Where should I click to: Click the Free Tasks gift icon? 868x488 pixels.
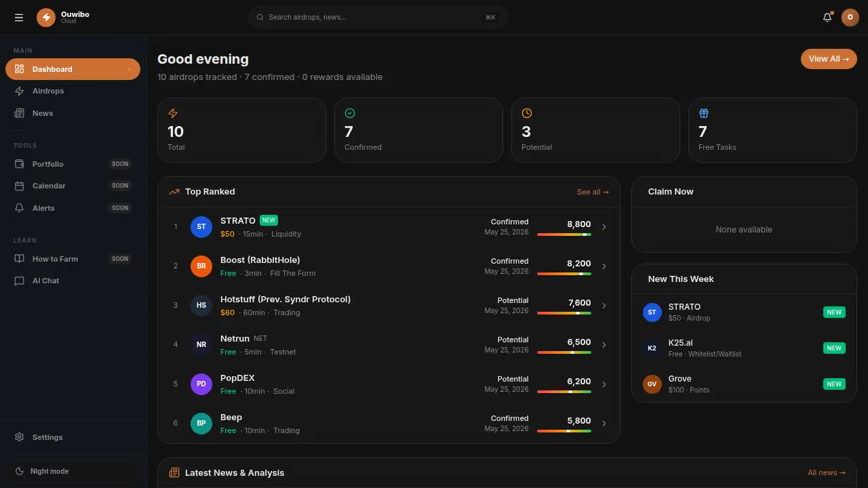pos(704,113)
